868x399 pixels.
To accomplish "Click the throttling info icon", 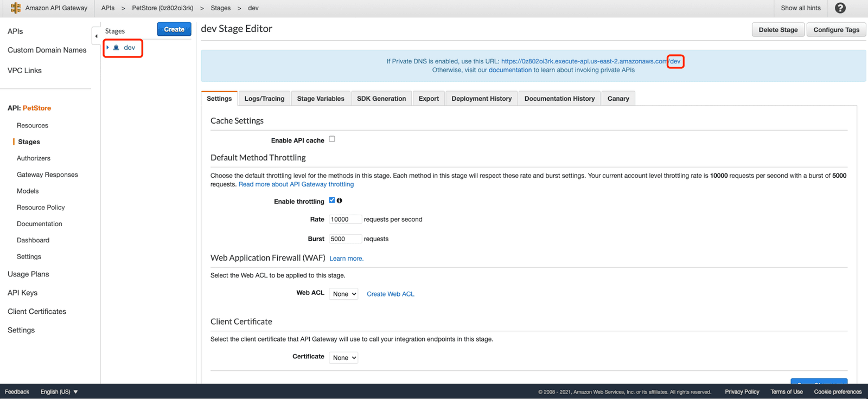I will pyautogui.click(x=339, y=201).
